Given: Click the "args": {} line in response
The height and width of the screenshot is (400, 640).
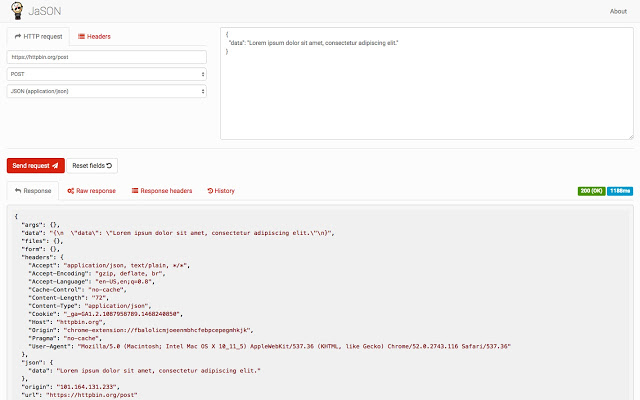Looking at the screenshot, I should (x=40, y=225).
